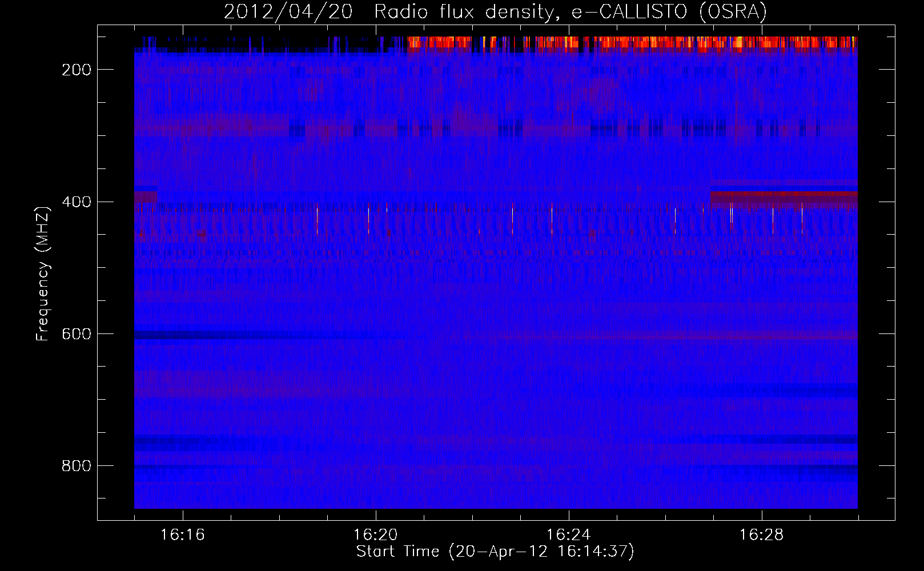Viewport: 924px width, 571px height.
Task: Click 'Start Time (20-Apr-12 16:14:37)' axis title
Action: [495, 552]
